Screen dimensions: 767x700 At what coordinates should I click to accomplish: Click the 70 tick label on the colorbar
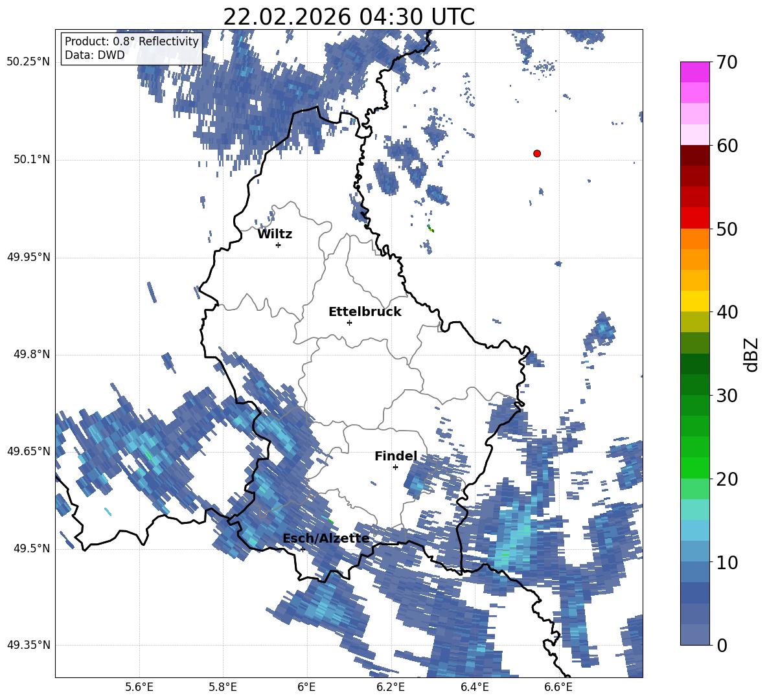click(727, 63)
